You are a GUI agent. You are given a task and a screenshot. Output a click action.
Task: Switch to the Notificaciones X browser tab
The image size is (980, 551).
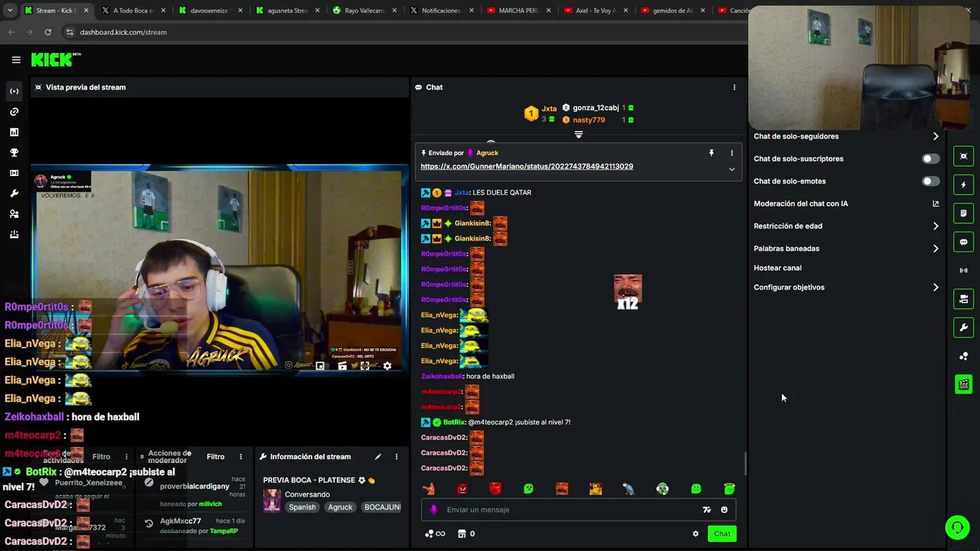[441, 11]
